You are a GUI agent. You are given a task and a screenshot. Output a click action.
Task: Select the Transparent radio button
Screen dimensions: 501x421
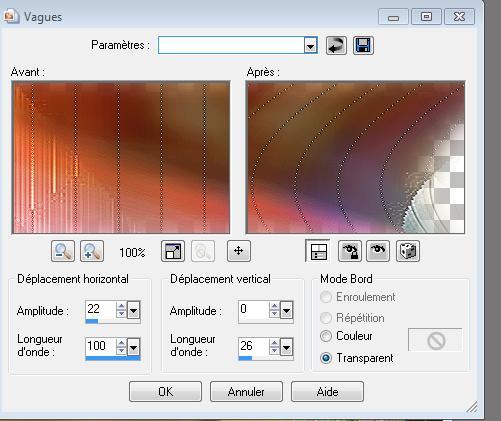[x=326, y=358]
